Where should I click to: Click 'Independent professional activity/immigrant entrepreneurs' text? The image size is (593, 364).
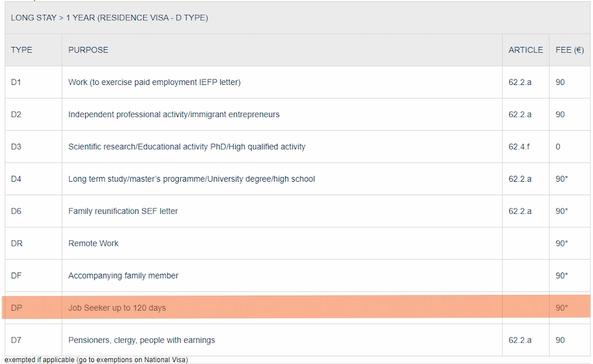click(x=174, y=114)
